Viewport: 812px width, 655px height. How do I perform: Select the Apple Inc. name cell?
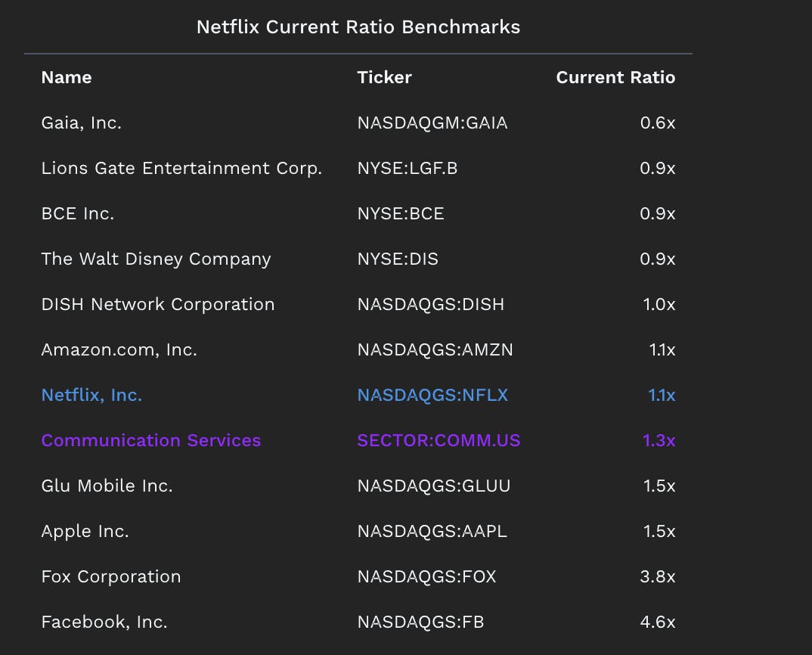(85, 531)
